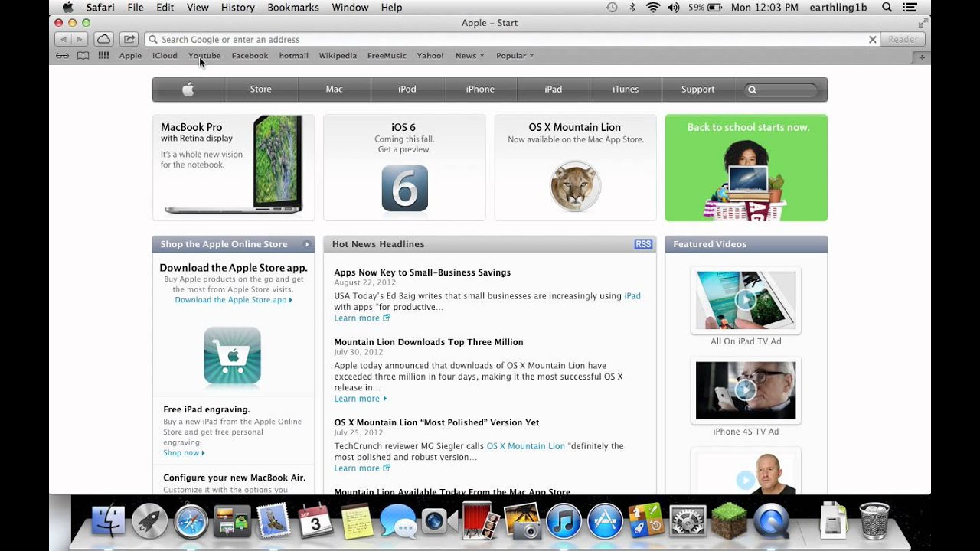Click the Shop now link under iPad engraving
This screenshot has width=980, height=551.
coord(184,453)
